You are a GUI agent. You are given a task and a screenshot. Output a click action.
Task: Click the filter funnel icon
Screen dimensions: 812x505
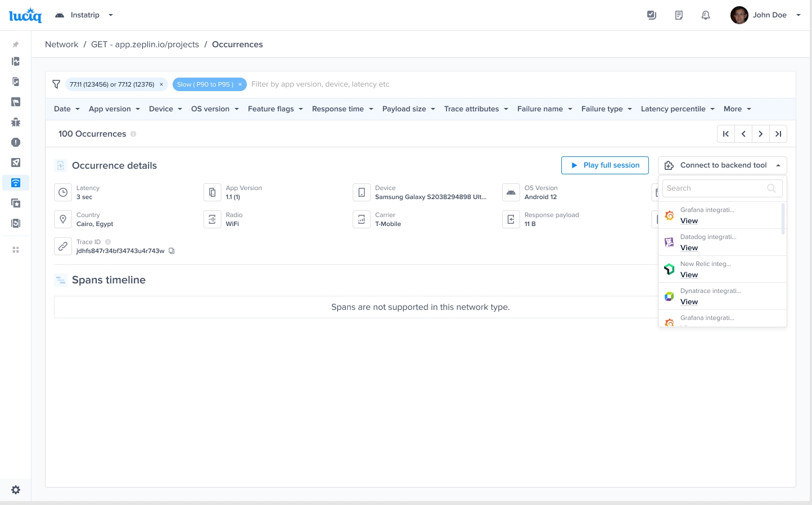click(56, 84)
